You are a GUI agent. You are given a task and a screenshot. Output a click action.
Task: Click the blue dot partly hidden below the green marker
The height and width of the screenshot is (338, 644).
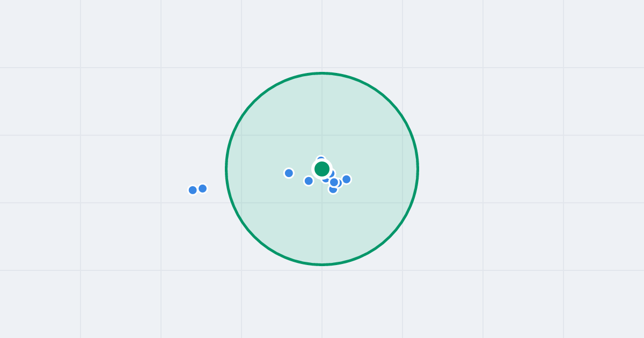point(325,179)
